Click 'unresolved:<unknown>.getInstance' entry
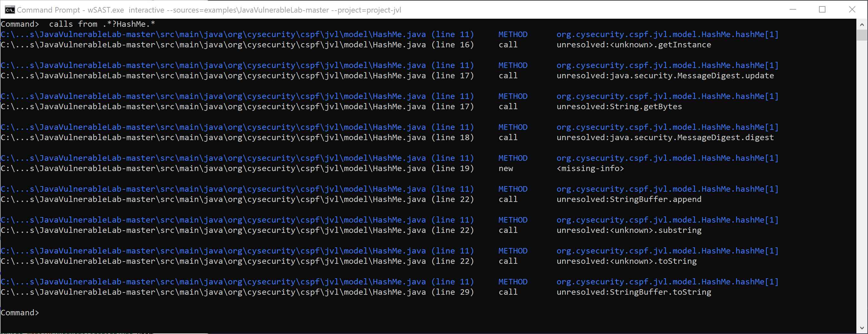Image resolution: width=868 pixels, height=334 pixels. [633, 44]
